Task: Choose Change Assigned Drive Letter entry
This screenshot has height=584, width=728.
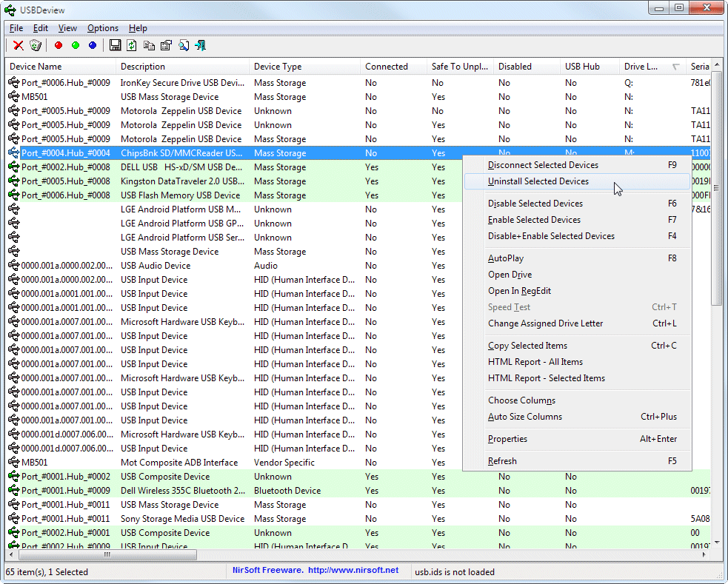Action: pos(577,323)
